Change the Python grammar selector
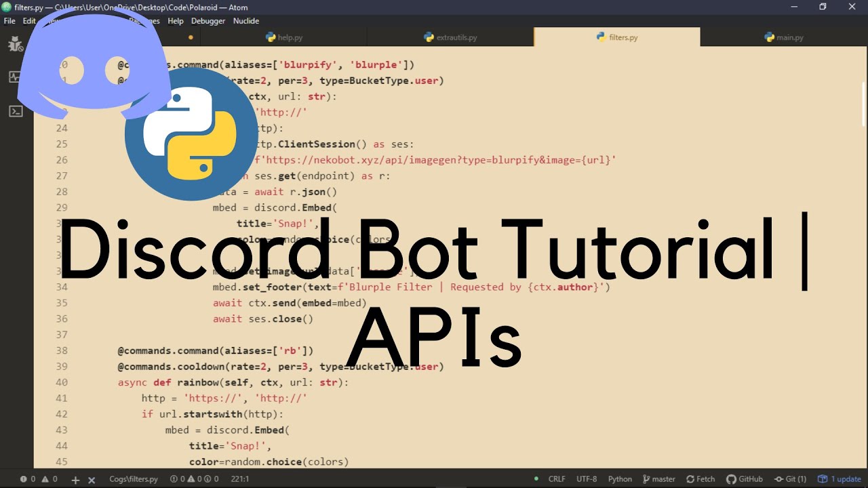This screenshot has height=488, width=868. point(620,479)
